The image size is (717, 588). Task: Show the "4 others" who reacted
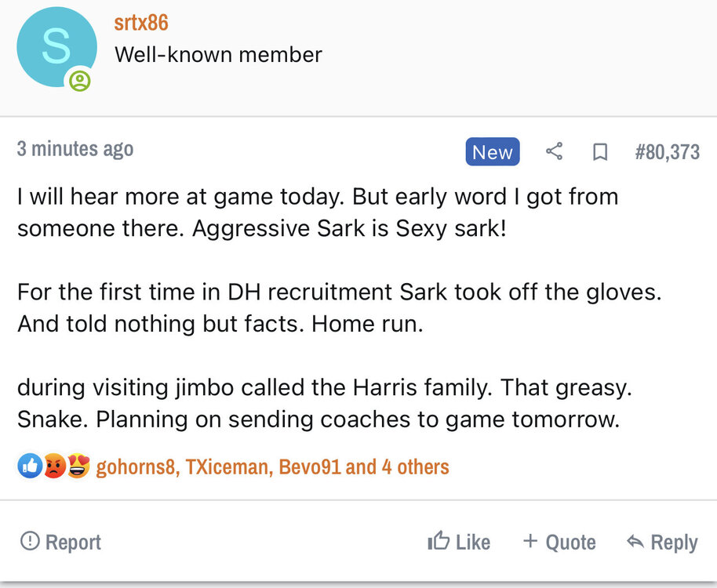click(x=414, y=467)
